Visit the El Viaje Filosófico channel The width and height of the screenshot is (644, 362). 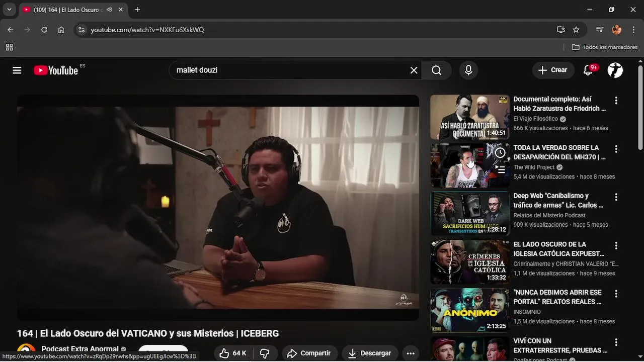tap(535, 119)
